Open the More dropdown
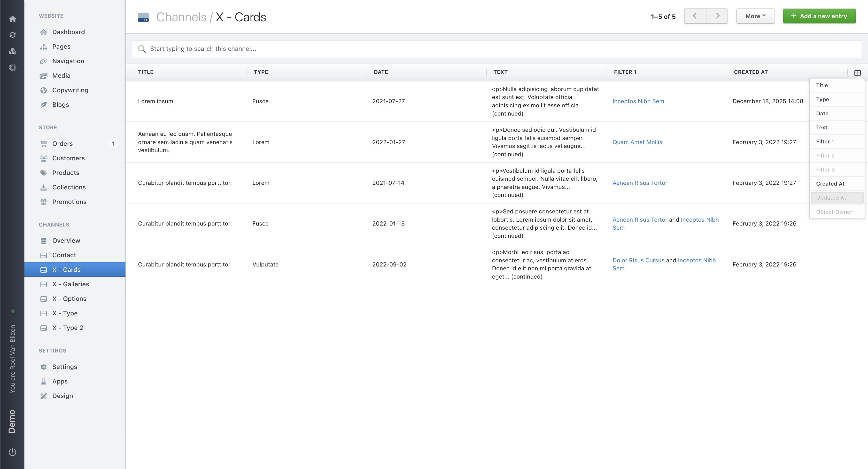 pos(755,16)
